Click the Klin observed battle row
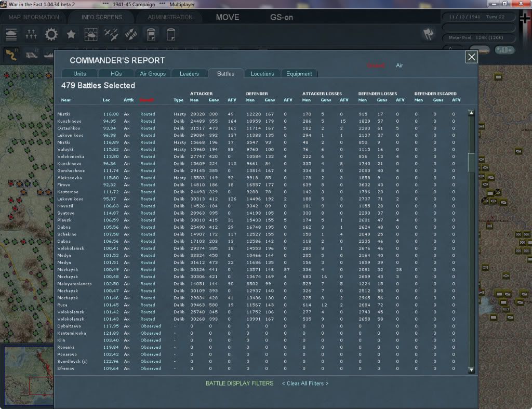The height and width of the screenshot is (409, 532). (258, 340)
